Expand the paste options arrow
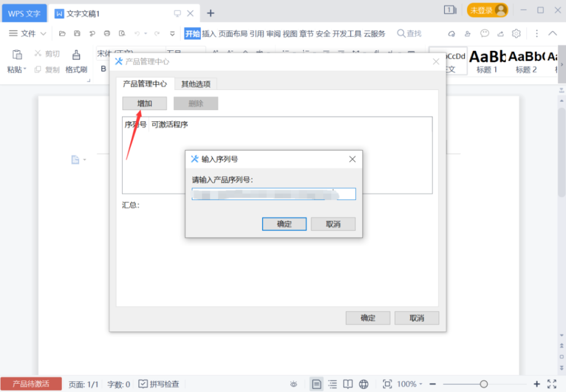Screen dimensions: 566x392 coord(25,68)
